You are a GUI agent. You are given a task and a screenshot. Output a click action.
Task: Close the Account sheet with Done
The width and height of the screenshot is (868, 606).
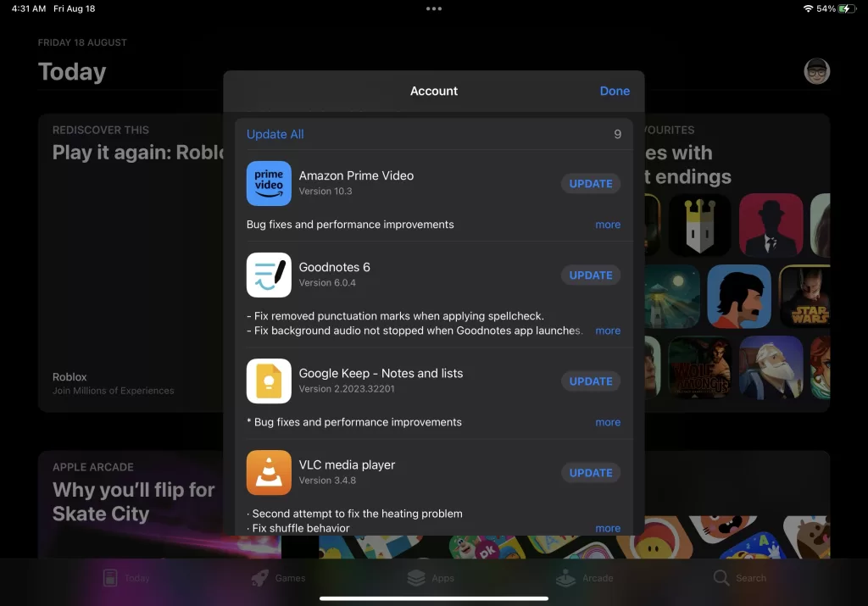click(615, 91)
